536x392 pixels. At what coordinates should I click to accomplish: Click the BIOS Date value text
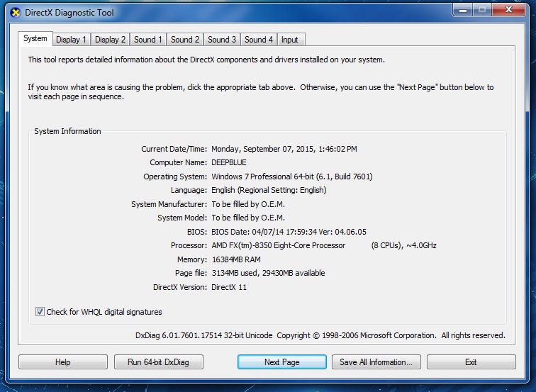289,232
